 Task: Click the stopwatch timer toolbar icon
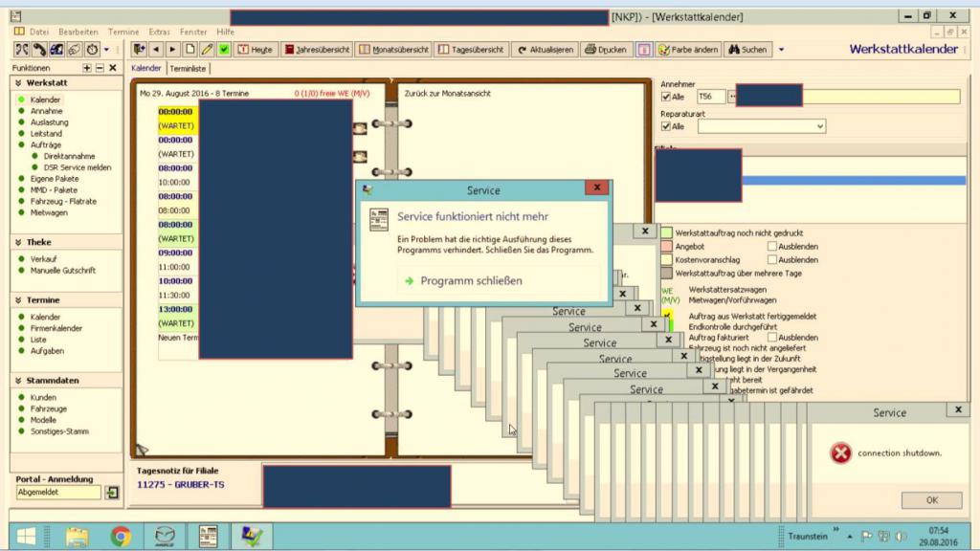(x=92, y=50)
